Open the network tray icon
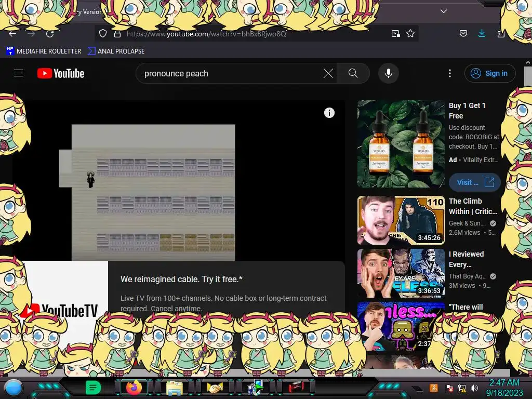The width and height of the screenshot is (532, 399). (462, 388)
